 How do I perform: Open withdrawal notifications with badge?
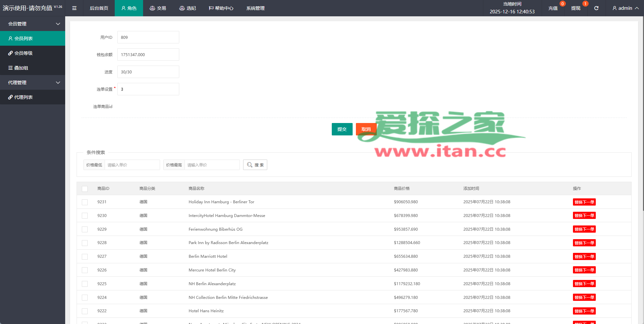coord(576,8)
